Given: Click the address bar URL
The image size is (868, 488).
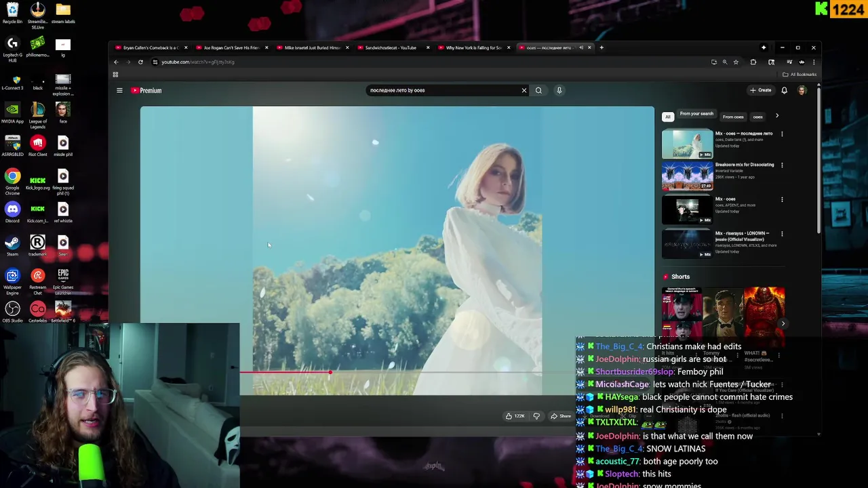Looking at the screenshot, I should (x=198, y=62).
